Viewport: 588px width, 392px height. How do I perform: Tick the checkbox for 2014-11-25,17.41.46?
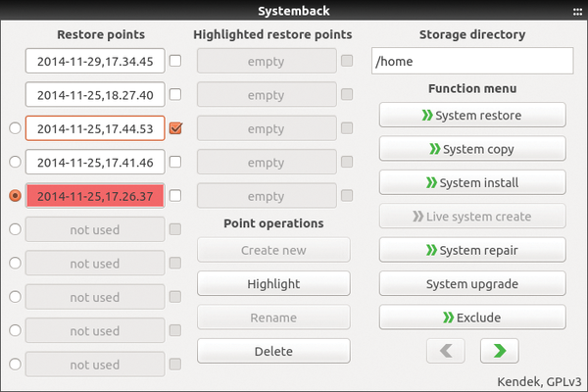[175, 162]
